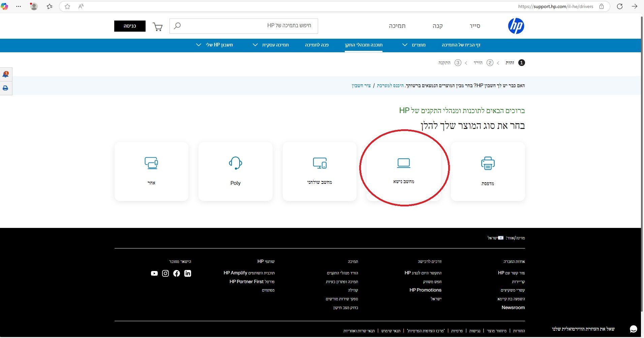The width and height of the screenshot is (644, 338).
Task: Click the צור חשבון link
Action: coord(361,86)
